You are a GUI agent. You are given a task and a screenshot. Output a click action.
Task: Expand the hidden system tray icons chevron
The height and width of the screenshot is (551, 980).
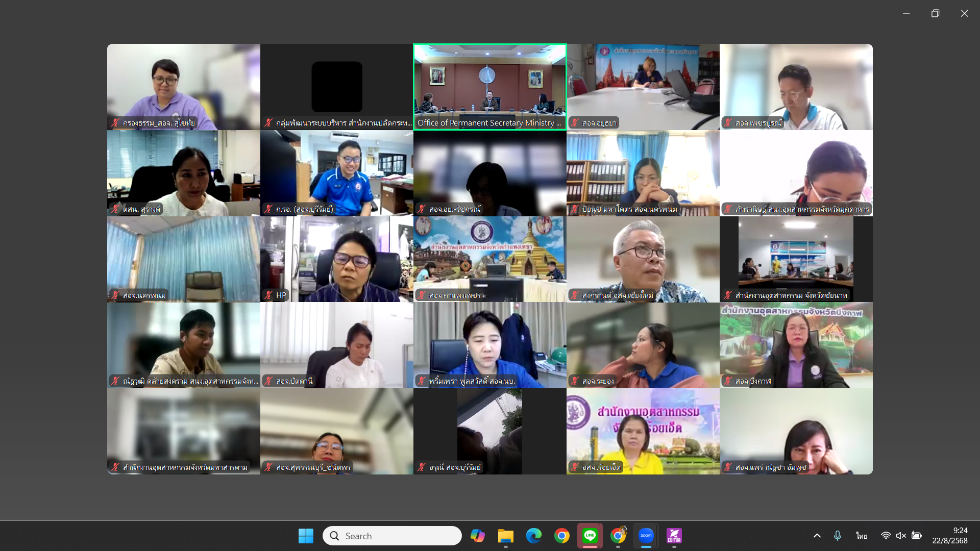pos(817,536)
